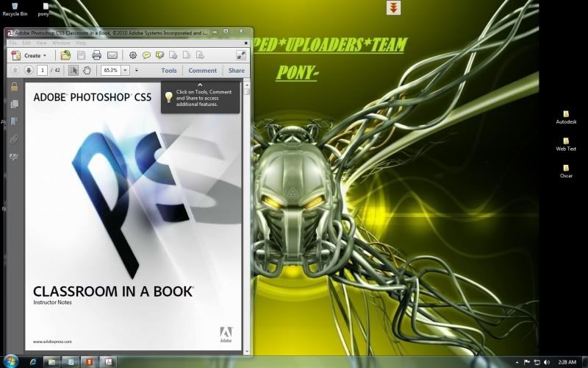Image resolution: width=588 pixels, height=368 pixels.
Task: Click the Save floppy disk icon
Action: coord(81,55)
